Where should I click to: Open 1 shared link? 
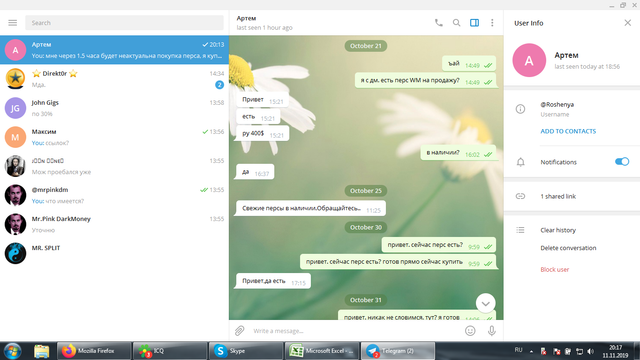(x=558, y=196)
